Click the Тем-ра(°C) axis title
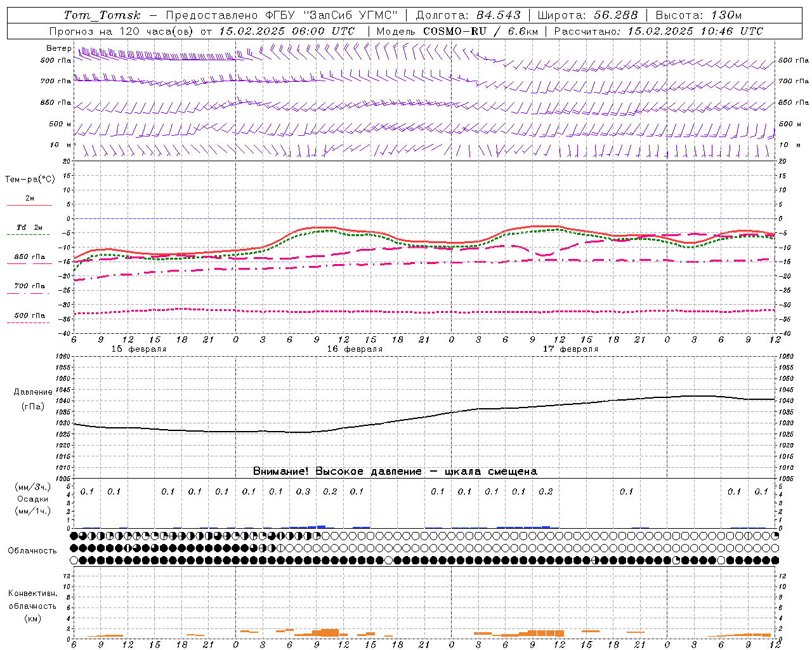The width and height of the screenshot is (812, 650). (30, 180)
